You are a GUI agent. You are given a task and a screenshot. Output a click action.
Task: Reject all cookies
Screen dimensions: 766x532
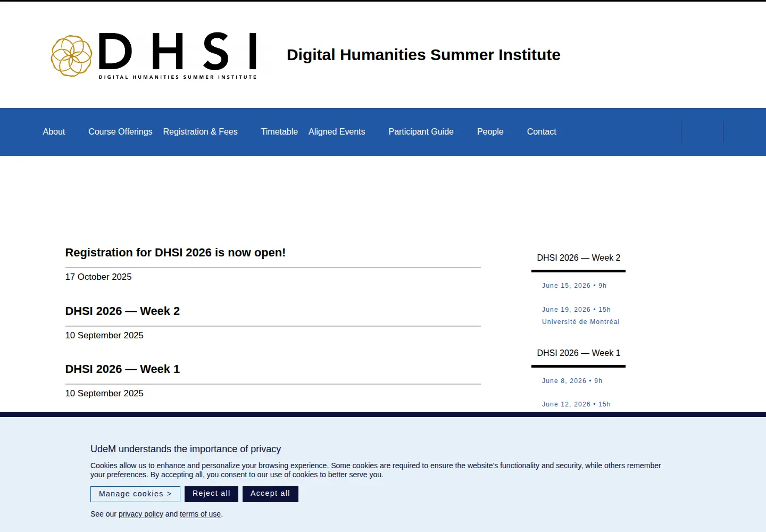pyautogui.click(x=211, y=494)
